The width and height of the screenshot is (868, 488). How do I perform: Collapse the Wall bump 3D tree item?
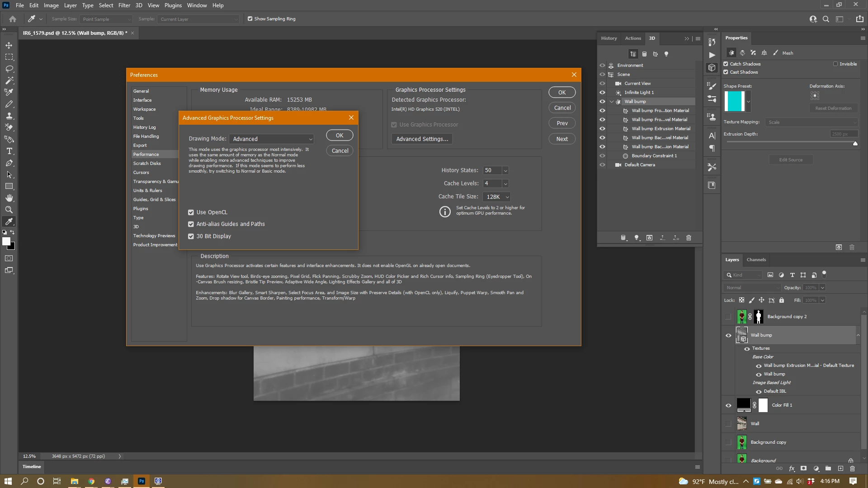[612, 102]
